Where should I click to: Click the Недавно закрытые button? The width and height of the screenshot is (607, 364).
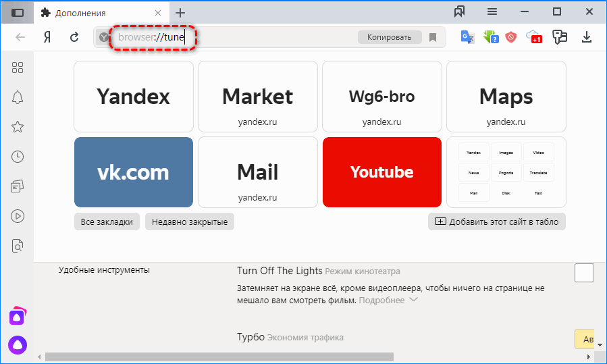pos(189,222)
